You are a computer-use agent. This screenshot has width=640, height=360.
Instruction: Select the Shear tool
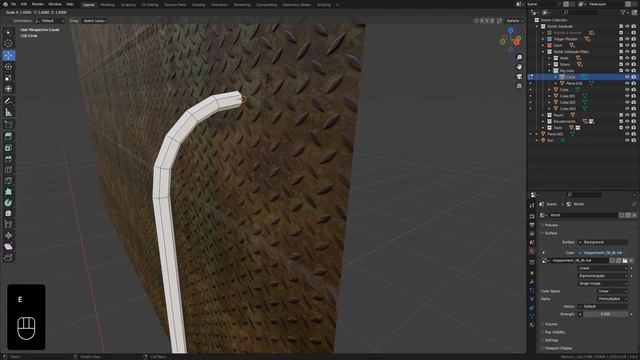coord(9,247)
